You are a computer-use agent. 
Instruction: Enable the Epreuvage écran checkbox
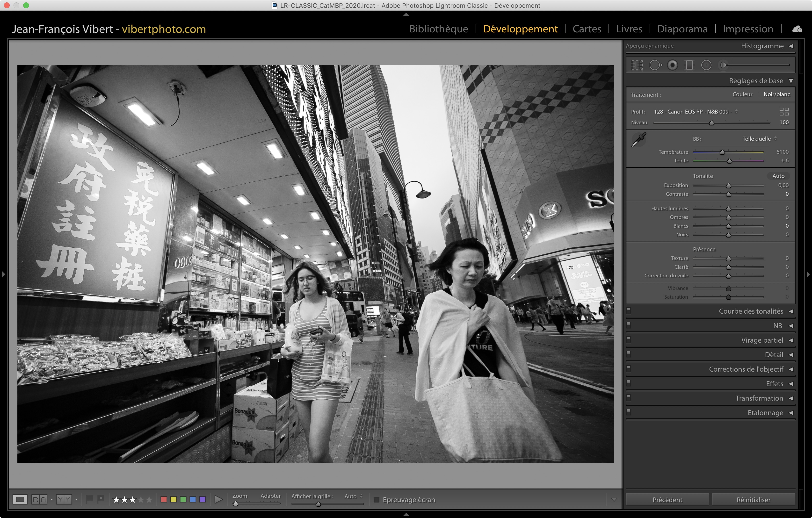[377, 499]
